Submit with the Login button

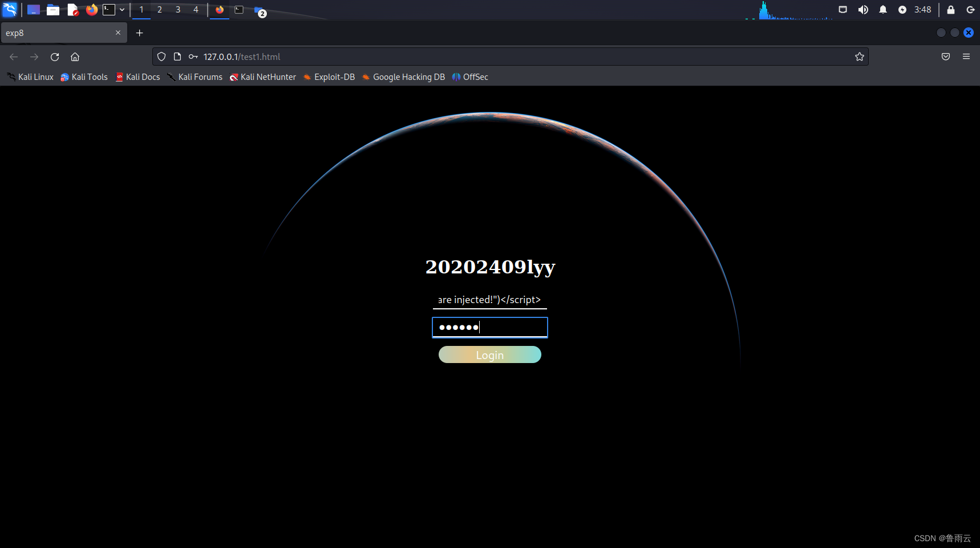[x=490, y=355]
